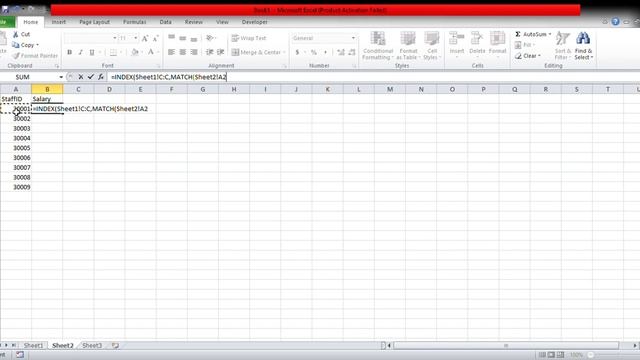Click the Format Painter brush icon
This screenshot has height=360, width=640.
tap(16, 56)
